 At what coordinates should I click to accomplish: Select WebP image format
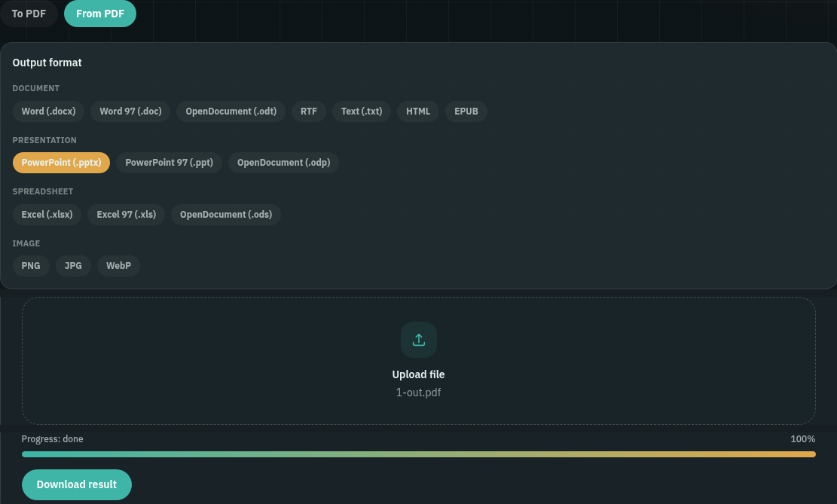pos(118,265)
